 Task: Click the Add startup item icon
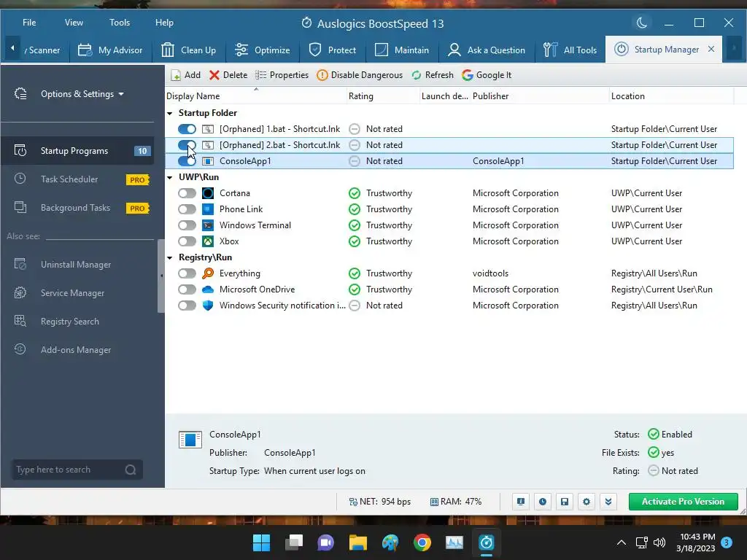175,75
